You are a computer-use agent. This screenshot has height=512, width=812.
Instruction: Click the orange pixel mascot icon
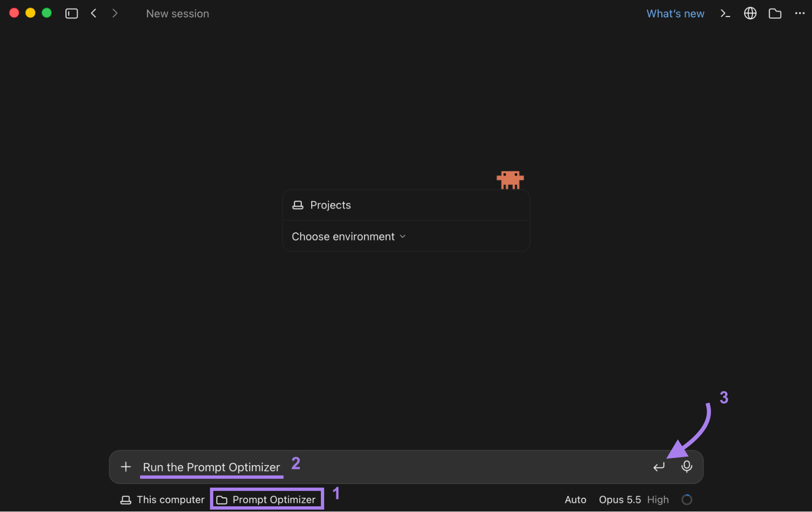[510, 180]
